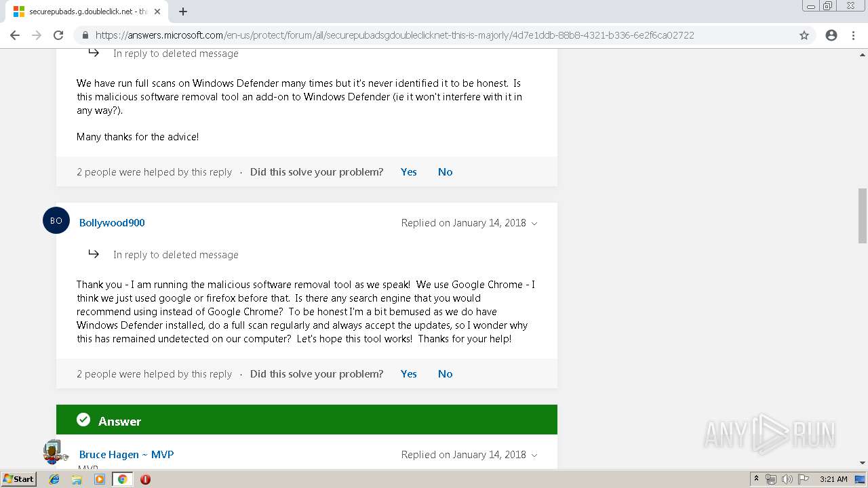
Task: Reload the current page
Action: (x=58, y=35)
